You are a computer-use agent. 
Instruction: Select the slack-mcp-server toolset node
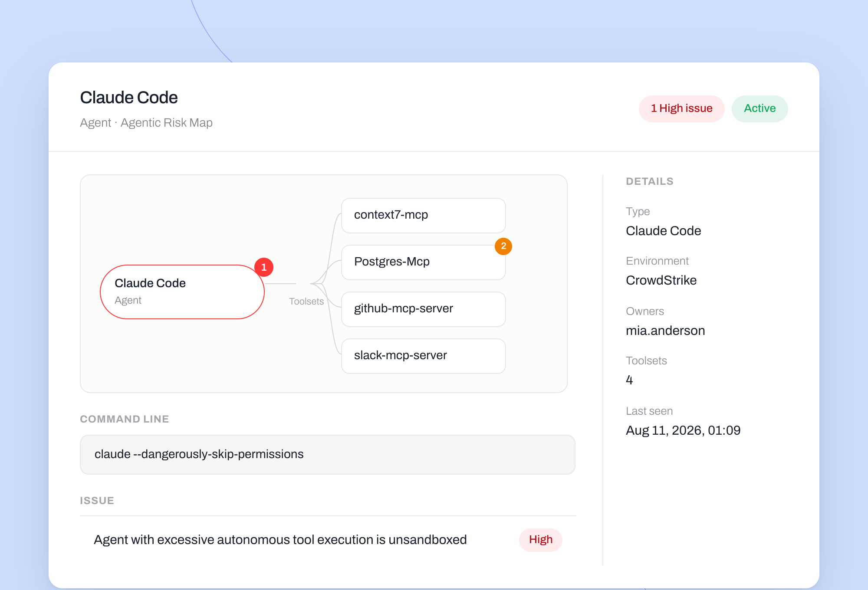[424, 356]
